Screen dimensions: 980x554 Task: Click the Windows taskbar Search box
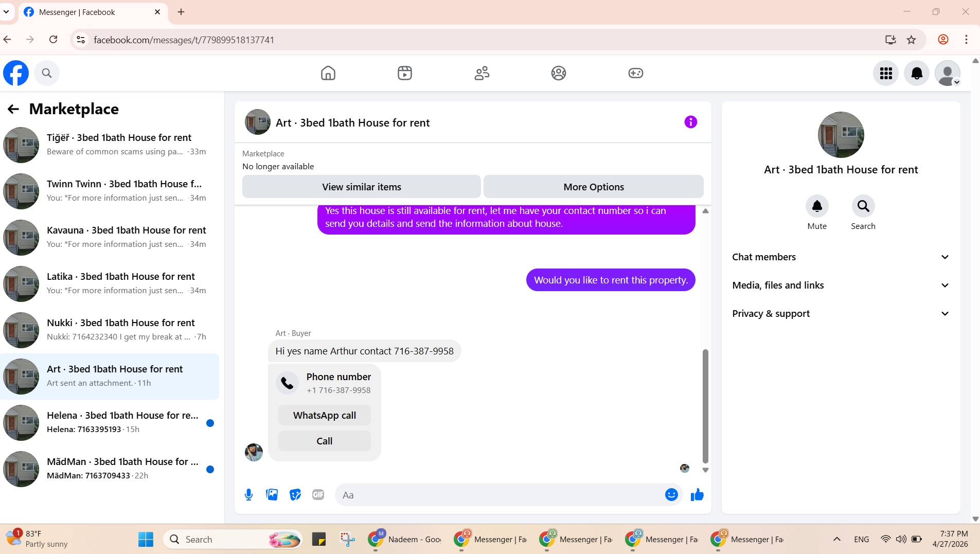click(233, 539)
